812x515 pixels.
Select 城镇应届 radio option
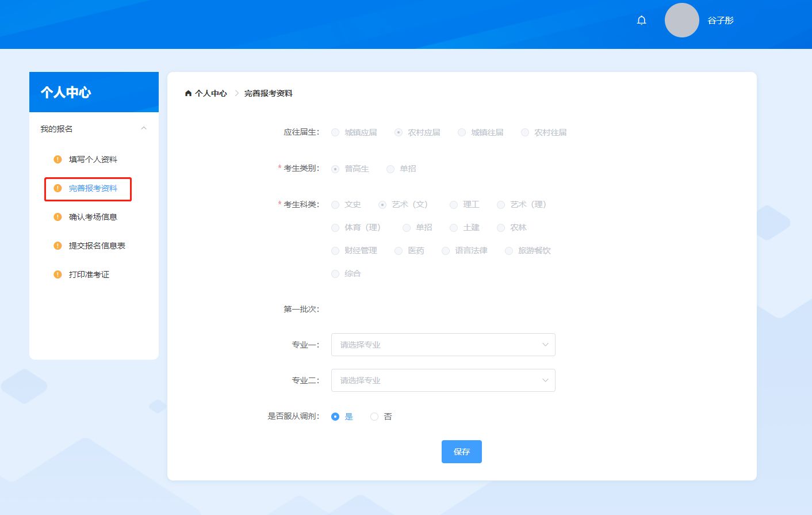(354, 132)
